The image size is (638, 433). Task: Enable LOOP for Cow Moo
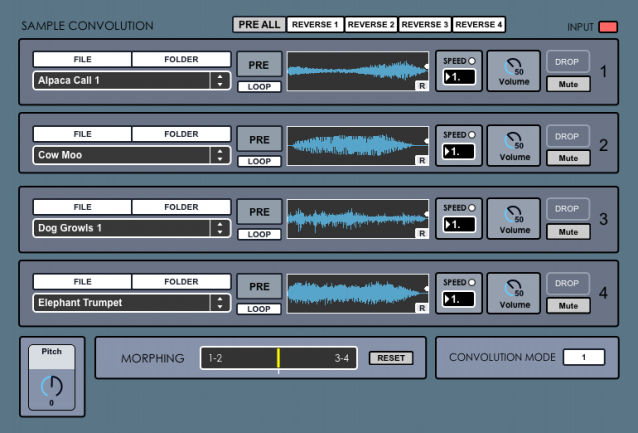[259, 161]
